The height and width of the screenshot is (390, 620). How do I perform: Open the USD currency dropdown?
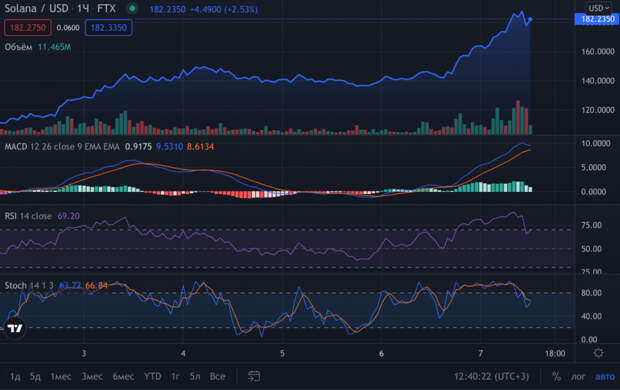599,8
